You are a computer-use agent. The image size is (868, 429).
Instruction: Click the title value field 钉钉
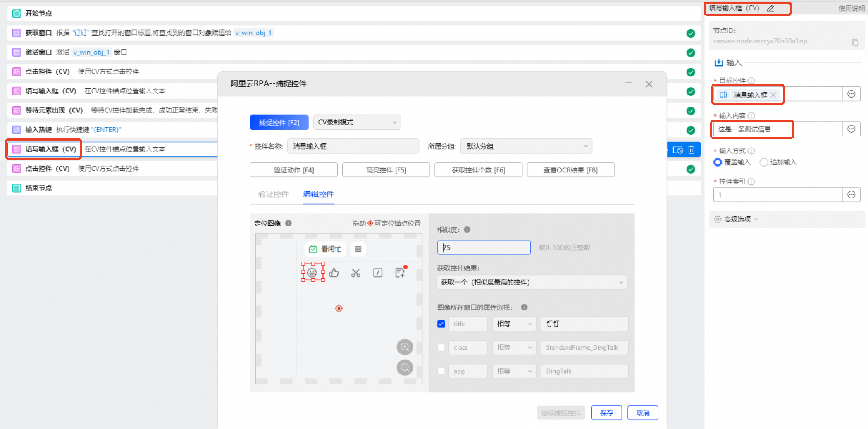(584, 324)
